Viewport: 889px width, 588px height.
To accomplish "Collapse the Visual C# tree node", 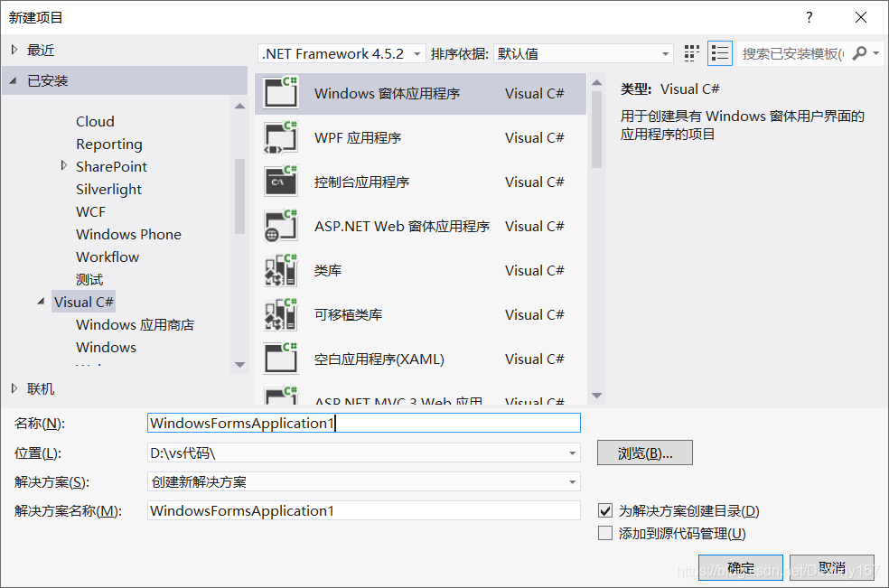I will click(x=41, y=301).
